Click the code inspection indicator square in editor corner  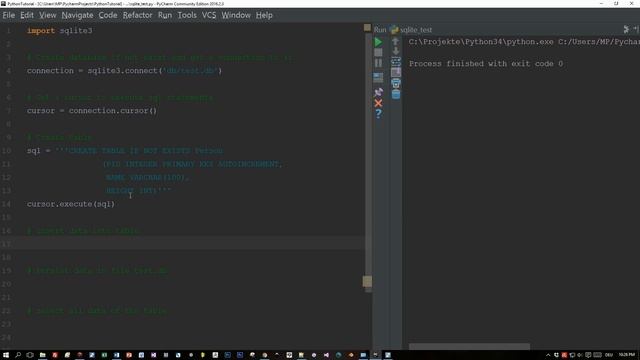click(367, 27)
